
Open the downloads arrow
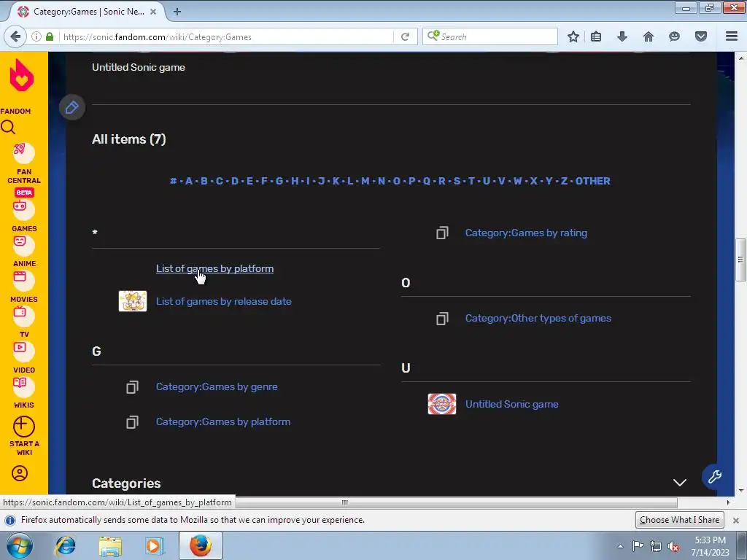click(622, 36)
